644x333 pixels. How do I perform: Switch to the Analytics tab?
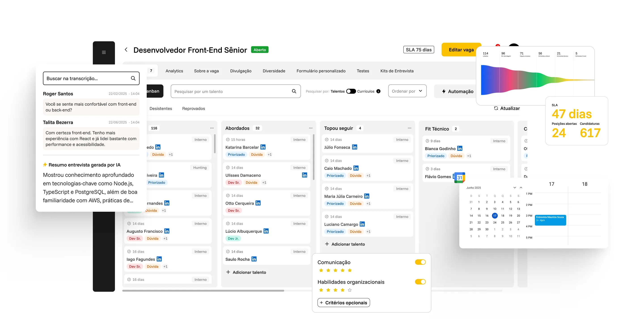click(x=174, y=71)
